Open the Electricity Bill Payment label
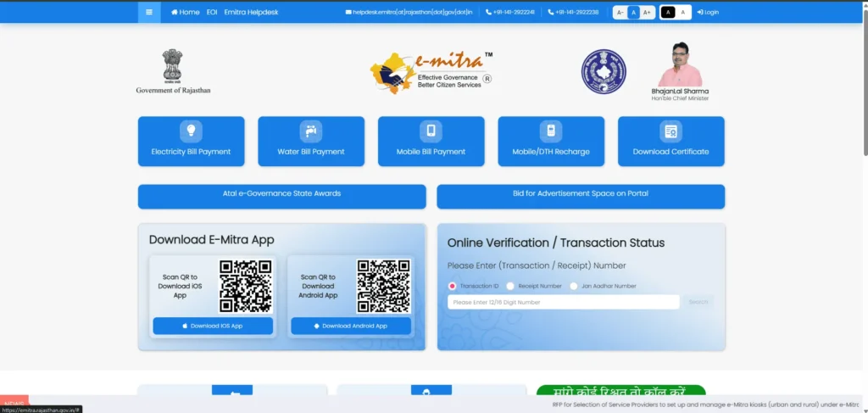Viewport: 868px width, 413px height. pyautogui.click(x=191, y=152)
